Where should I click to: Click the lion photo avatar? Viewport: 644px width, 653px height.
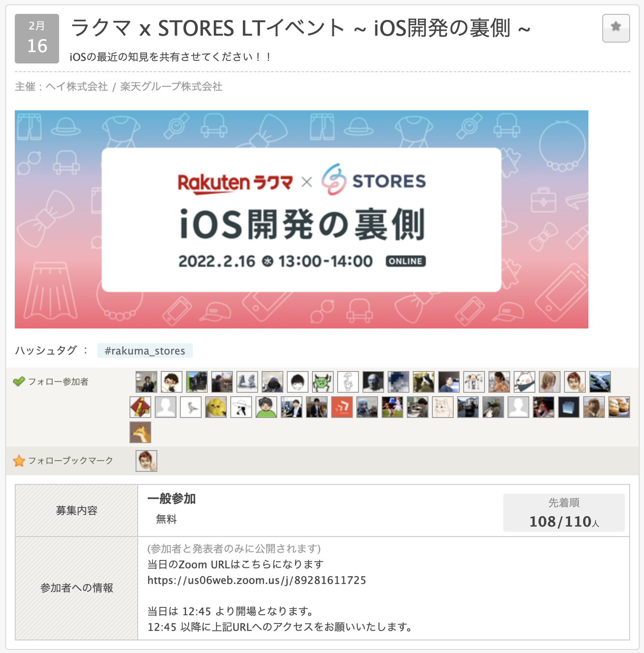point(594,407)
